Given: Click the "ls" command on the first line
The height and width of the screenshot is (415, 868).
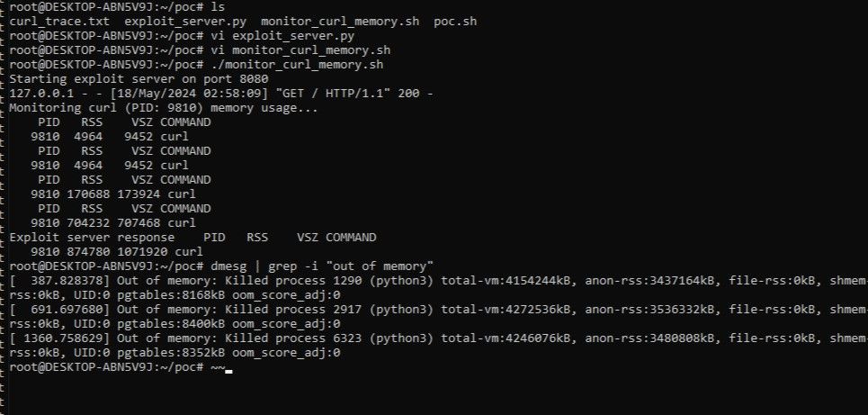Looking at the screenshot, I should point(218,6).
